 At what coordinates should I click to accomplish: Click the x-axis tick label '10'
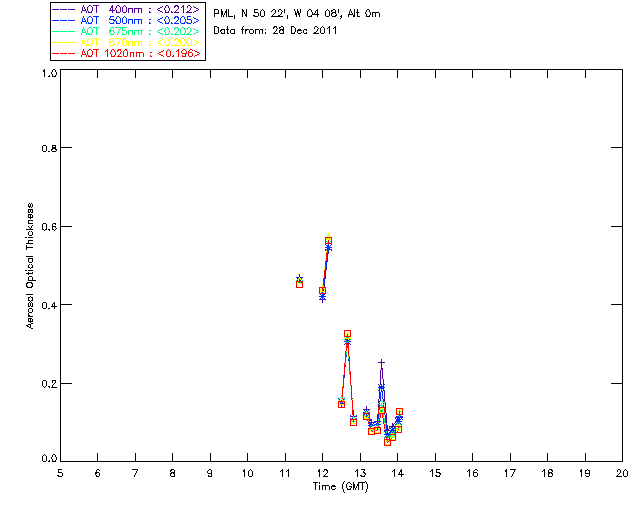(247, 473)
